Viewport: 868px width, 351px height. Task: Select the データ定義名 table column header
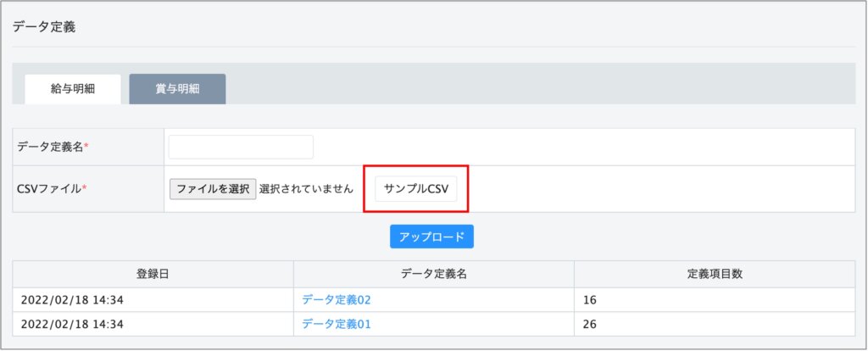(x=433, y=274)
